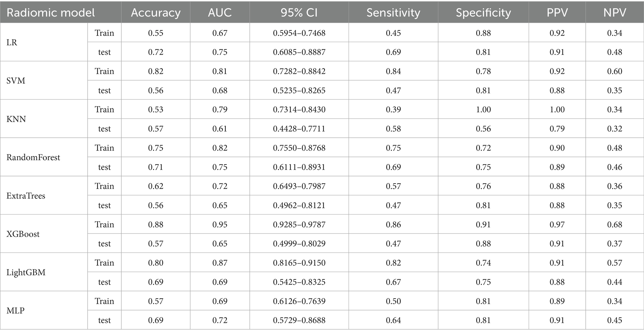Select the MLP test NPV value 0.45
Screen dimensions: 644x335
(x=614, y=320)
